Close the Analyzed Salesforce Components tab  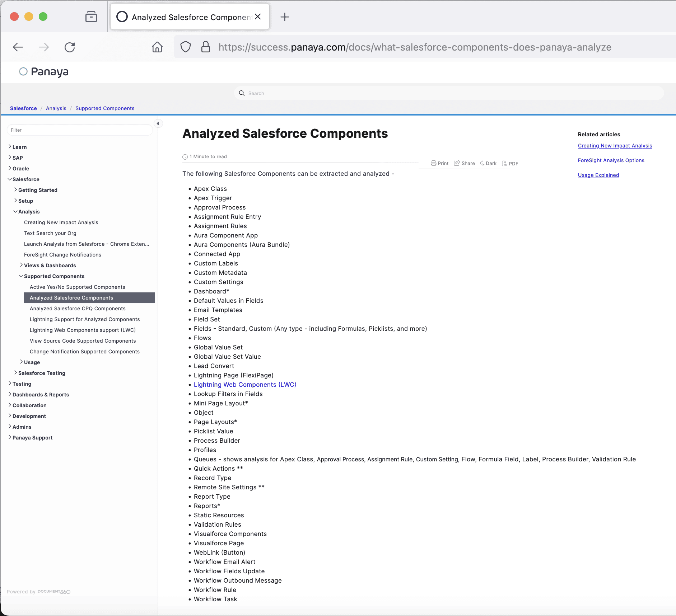258,17
